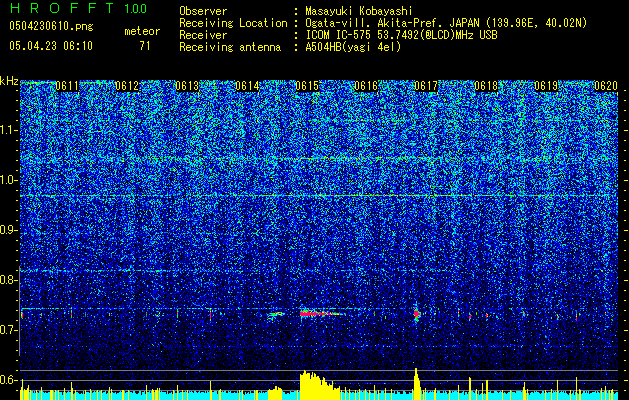Click the date stamp 05.04.23 06:10
629x400 pixels.
(51, 46)
